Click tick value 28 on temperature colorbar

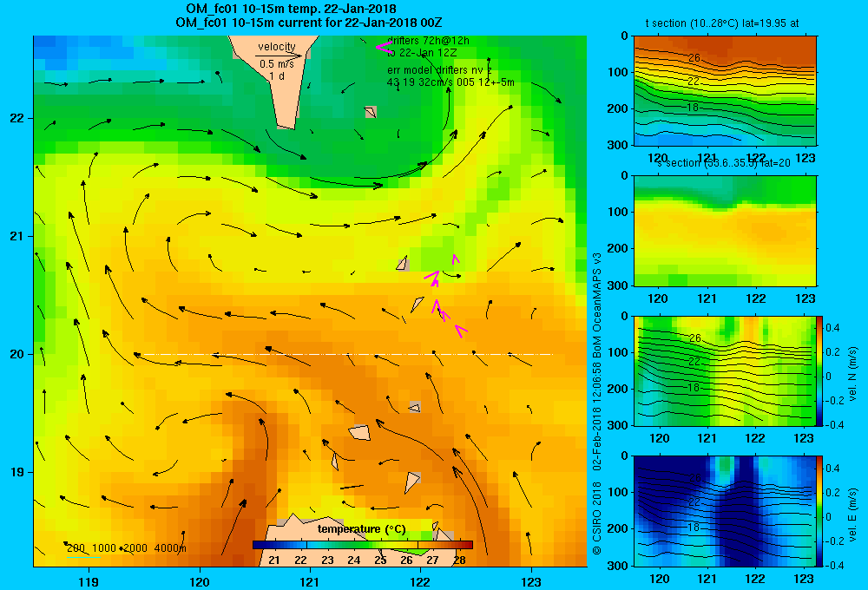[x=459, y=560]
